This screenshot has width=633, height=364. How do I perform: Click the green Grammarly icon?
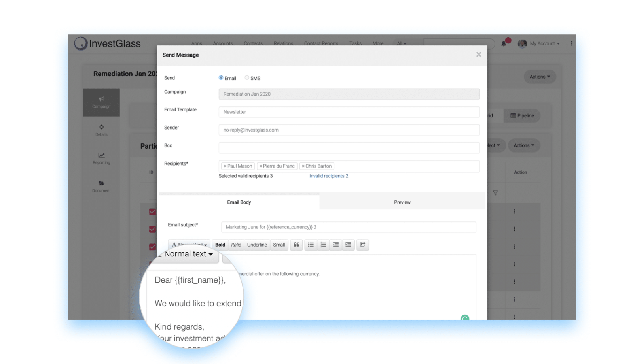(x=465, y=317)
